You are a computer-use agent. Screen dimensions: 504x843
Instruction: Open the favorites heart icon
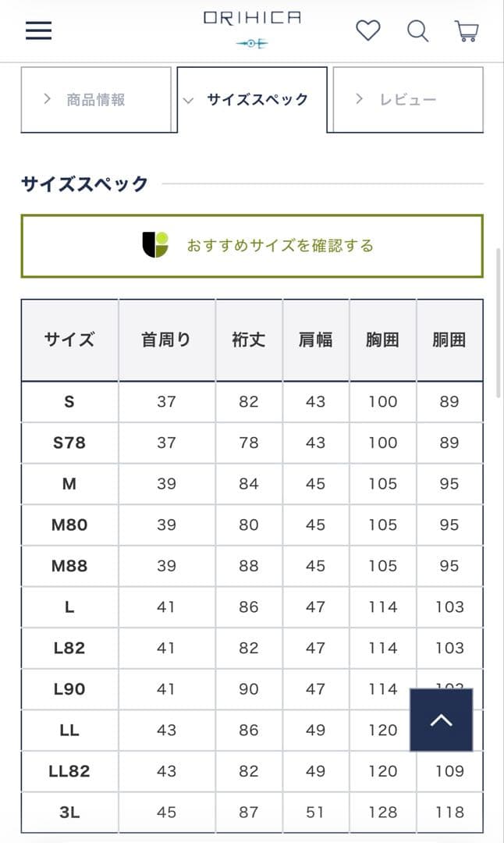pyautogui.click(x=368, y=30)
